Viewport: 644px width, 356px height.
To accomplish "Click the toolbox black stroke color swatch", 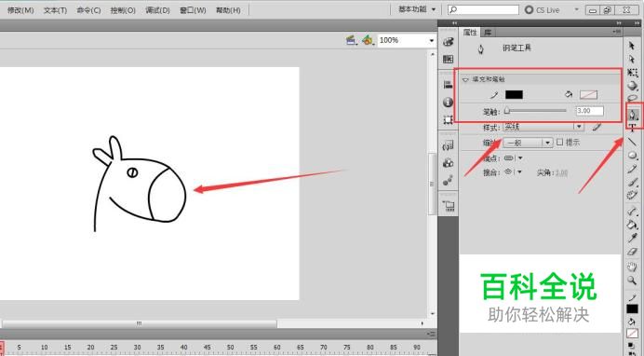I will [x=632, y=308].
